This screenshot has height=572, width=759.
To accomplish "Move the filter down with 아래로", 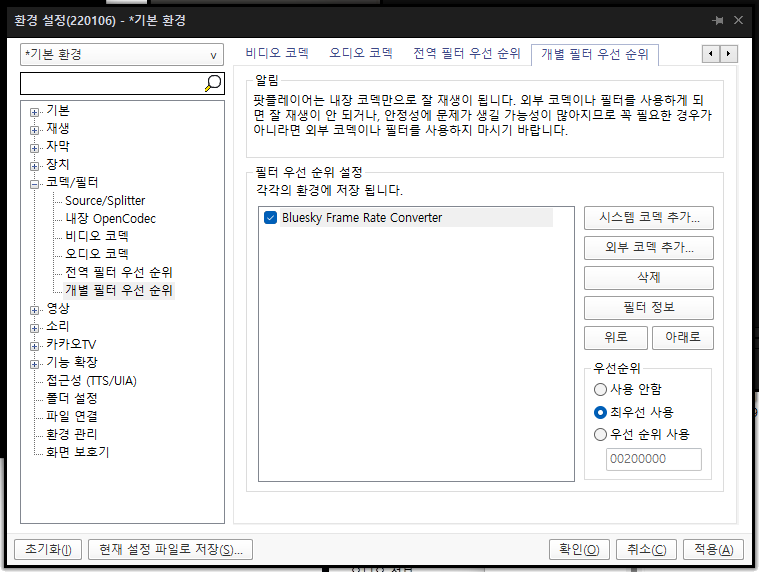I will [x=683, y=338].
